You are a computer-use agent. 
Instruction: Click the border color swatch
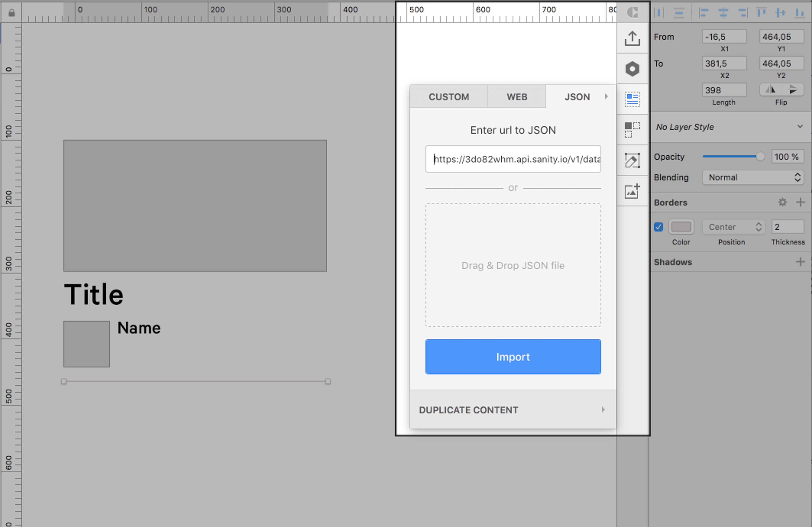point(681,227)
